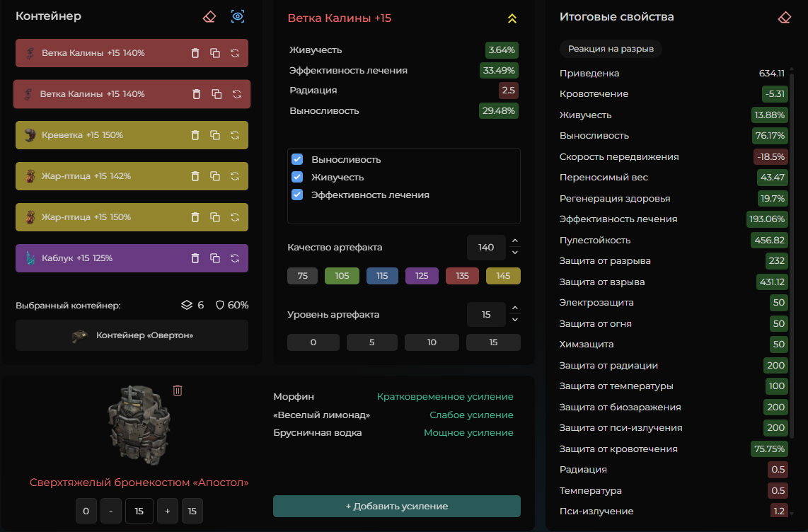Screen dimensions: 808x532
Task: Click the refresh icon on Каблук +15 125%
Action: 235,258
